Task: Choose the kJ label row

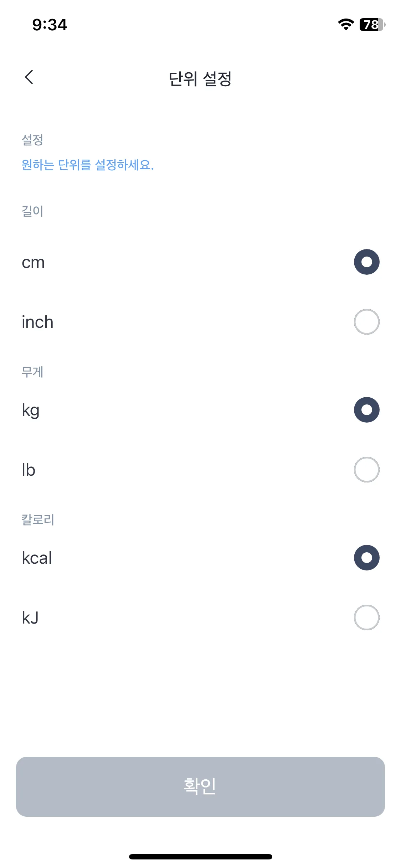Action: pos(200,618)
